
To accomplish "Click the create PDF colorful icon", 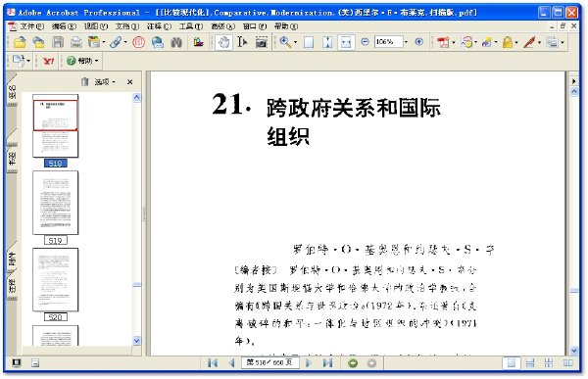I will tap(198, 42).
